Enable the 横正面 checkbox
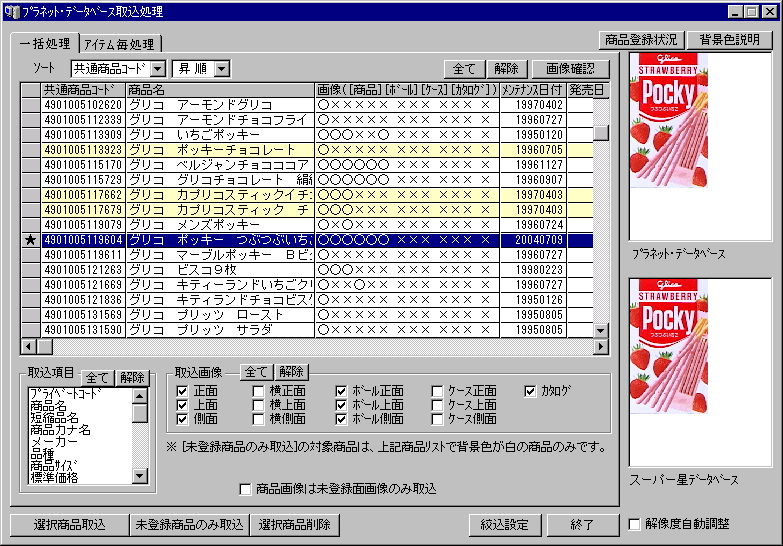Screen dimensions: 783x546 [x=258, y=391]
